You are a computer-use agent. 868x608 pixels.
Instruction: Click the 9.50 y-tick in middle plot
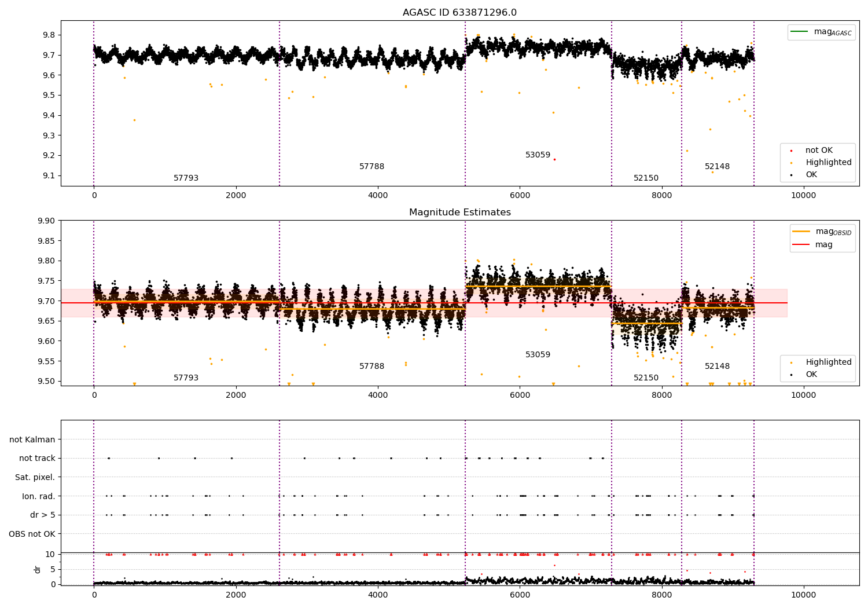point(46,382)
